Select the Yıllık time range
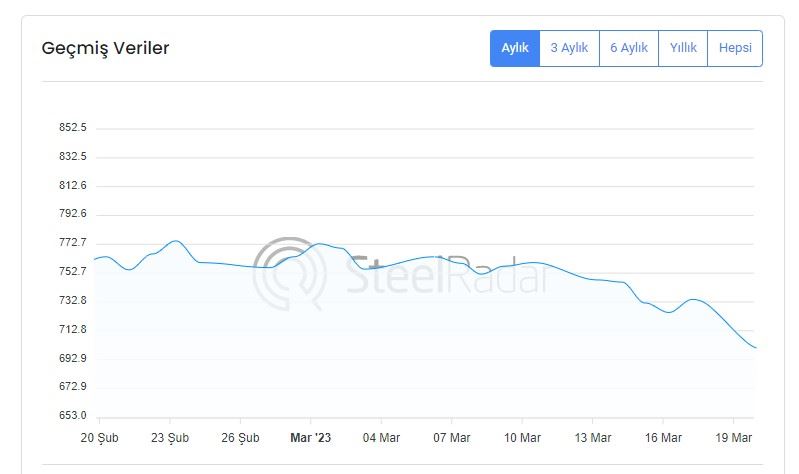This screenshot has height=474, width=799. [683, 48]
